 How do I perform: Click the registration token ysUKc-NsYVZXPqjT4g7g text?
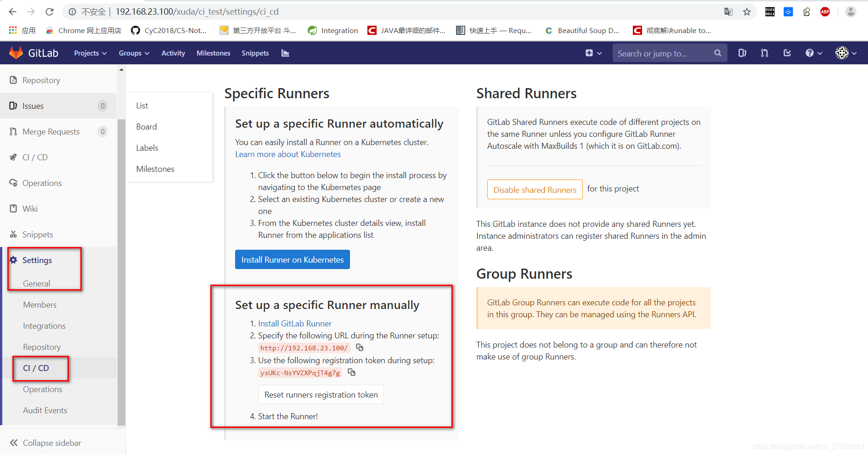[300, 373]
